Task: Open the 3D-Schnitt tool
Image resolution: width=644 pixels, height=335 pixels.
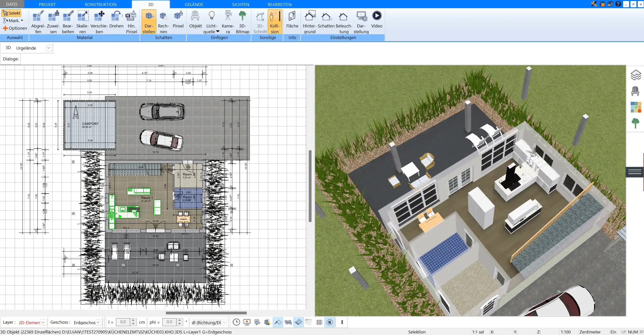Action: (260, 22)
